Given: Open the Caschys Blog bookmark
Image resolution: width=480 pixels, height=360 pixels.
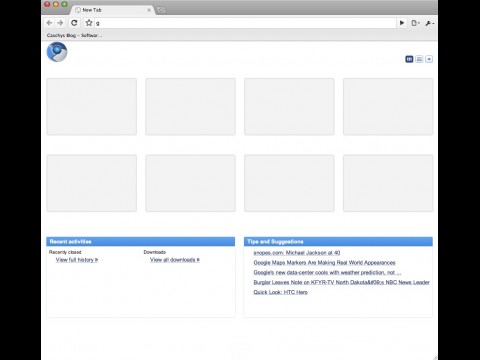Looking at the screenshot, I should click(75, 35).
